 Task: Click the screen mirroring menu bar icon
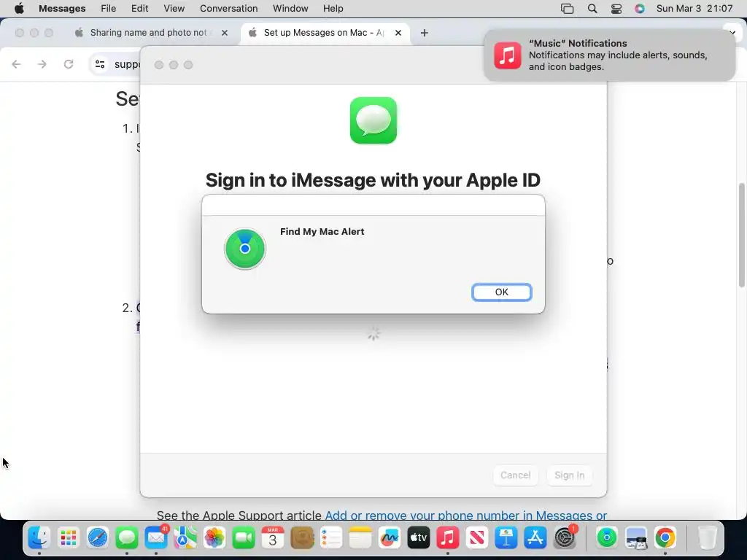point(567,9)
